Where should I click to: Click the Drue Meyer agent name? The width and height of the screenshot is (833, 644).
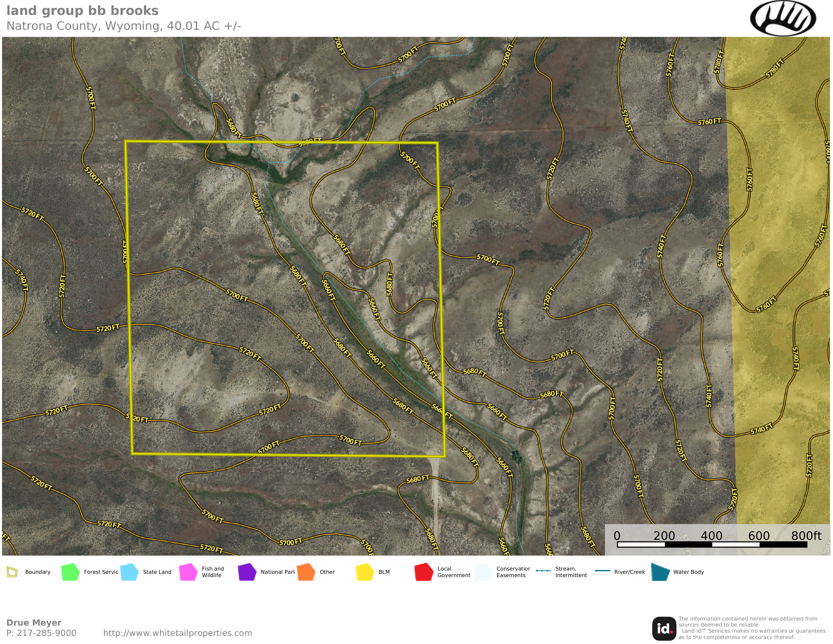click(x=34, y=622)
